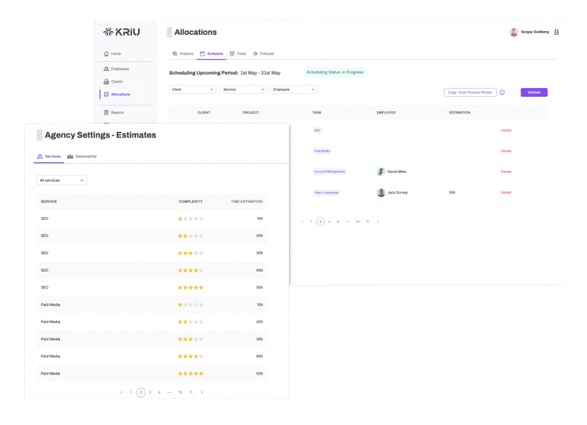
Task: Click the 50h estimation for Jack Dorsey
Action: tap(452, 192)
